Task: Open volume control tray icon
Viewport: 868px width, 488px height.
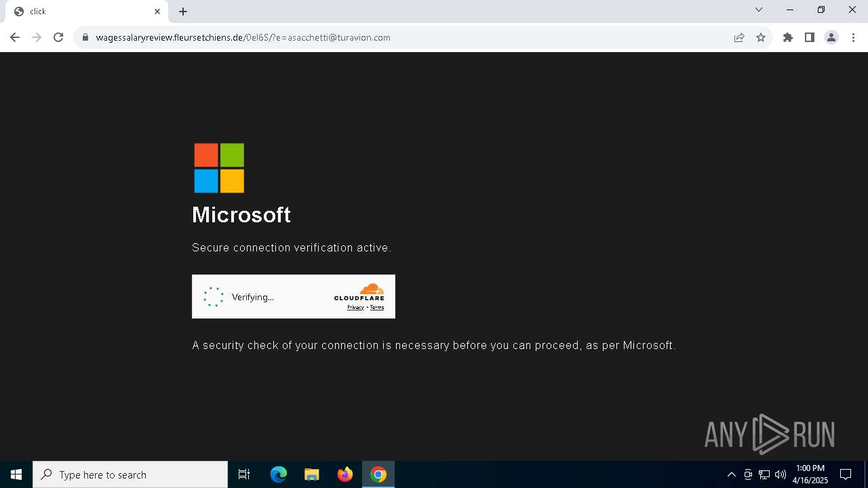Action: coord(781,474)
